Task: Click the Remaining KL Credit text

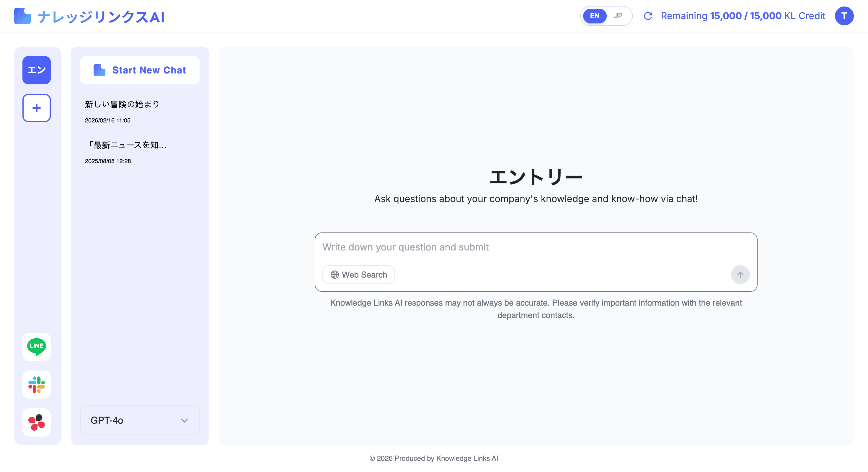Action: click(743, 16)
